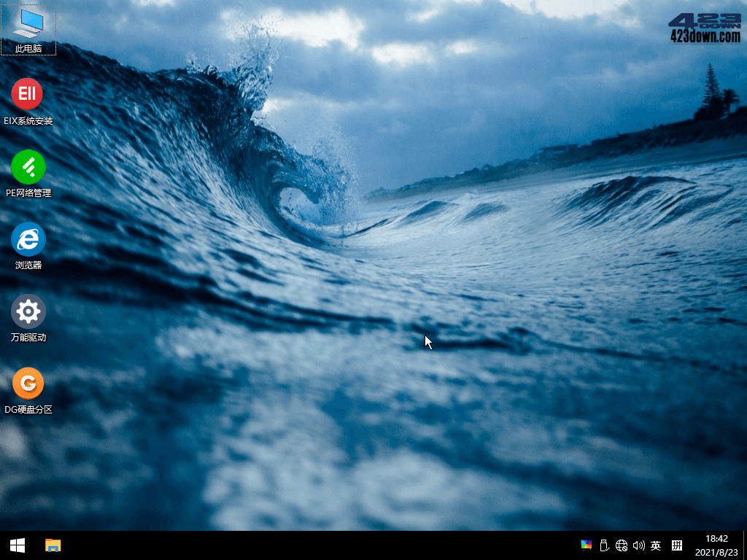The width and height of the screenshot is (747, 560).
Task: Toggle the 英 input language indicator
Action: click(656, 545)
